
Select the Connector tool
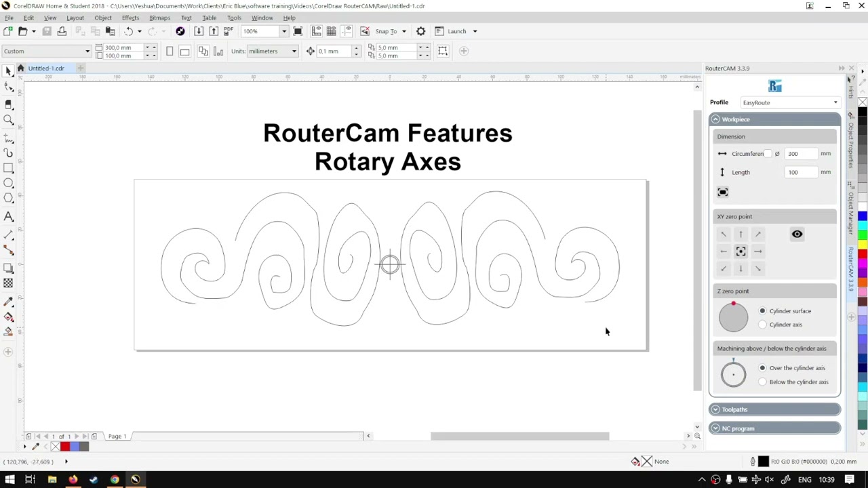click(8, 251)
